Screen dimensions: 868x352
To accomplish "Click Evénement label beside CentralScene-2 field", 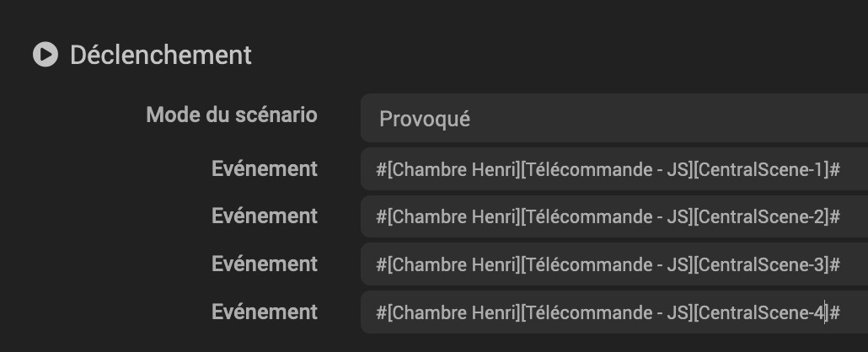I will click(264, 216).
